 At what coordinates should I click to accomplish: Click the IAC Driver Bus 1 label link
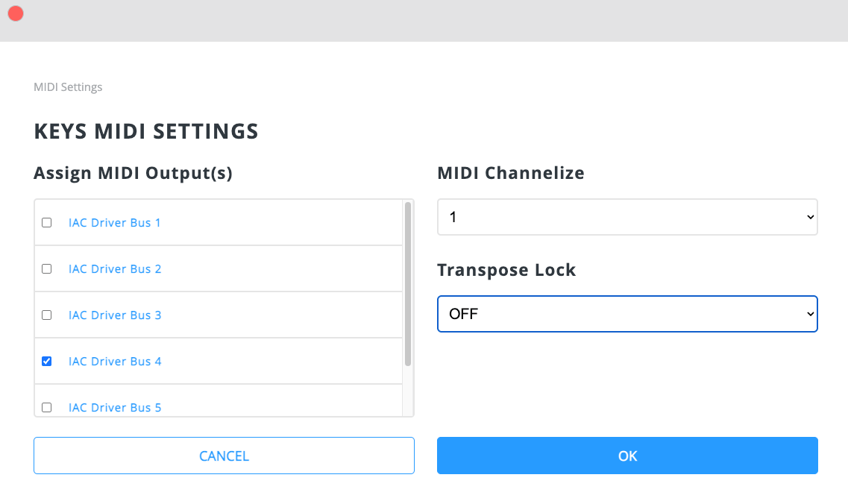115,222
